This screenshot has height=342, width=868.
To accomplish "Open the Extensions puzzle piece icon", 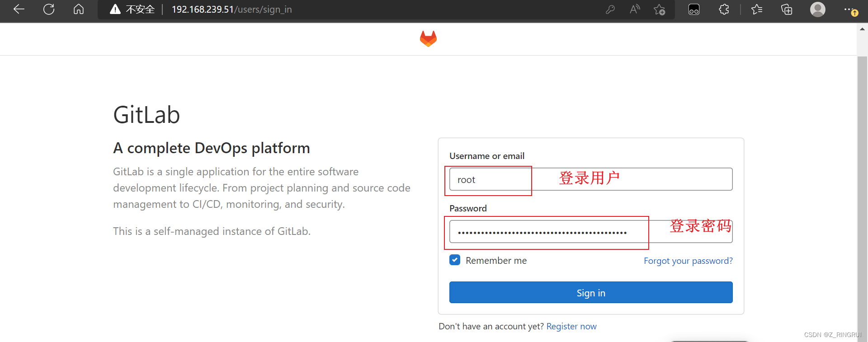I will click(x=724, y=9).
